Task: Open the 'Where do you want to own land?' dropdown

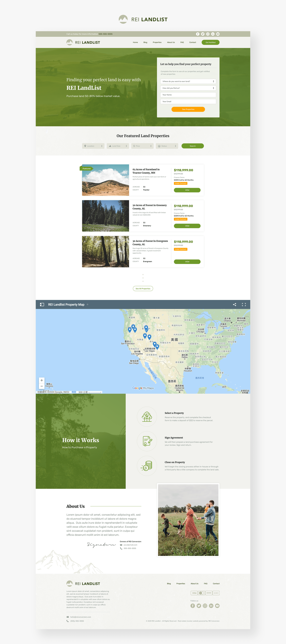Action: coord(188,81)
